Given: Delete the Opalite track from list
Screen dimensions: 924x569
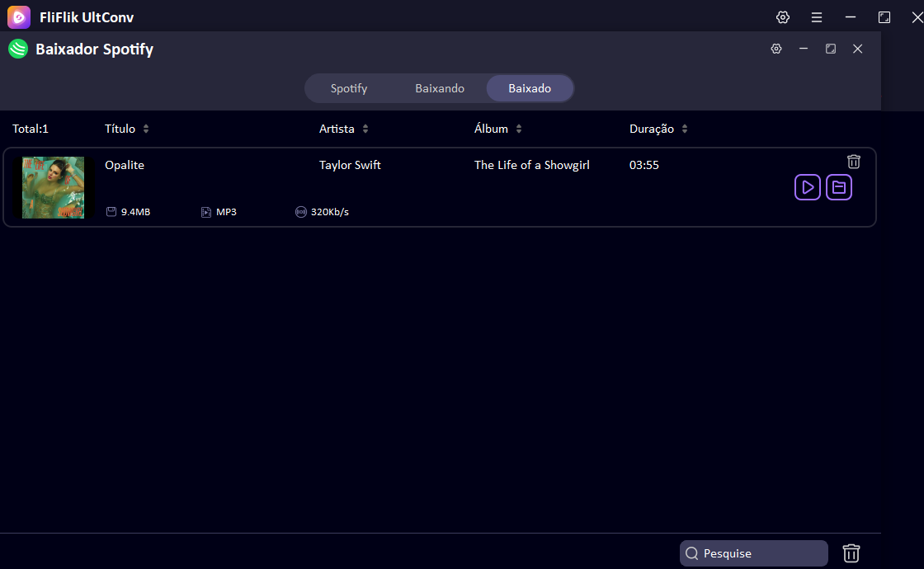Looking at the screenshot, I should click(x=854, y=162).
